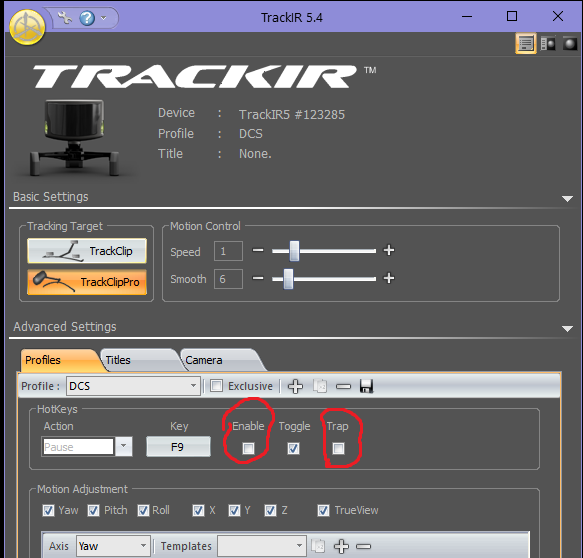Screen dimensions: 583x558
Task: Add a new profile with plus icon
Action: pyautogui.click(x=296, y=386)
